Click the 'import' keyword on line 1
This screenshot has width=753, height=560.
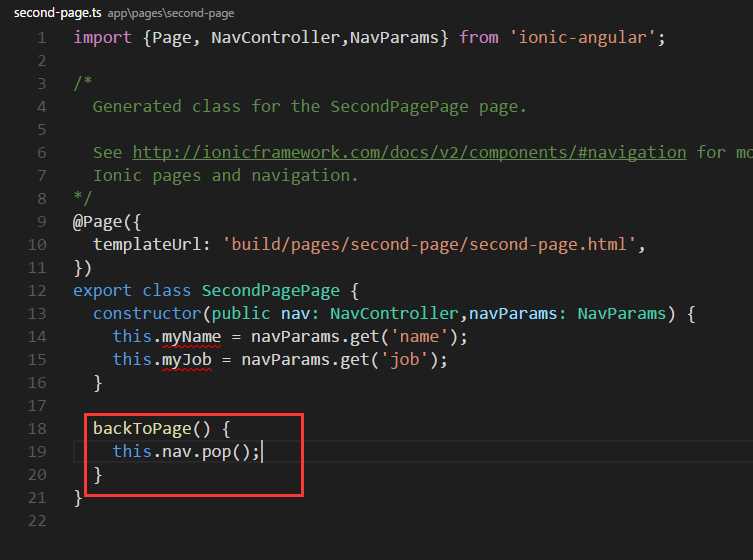coord(102,37)
